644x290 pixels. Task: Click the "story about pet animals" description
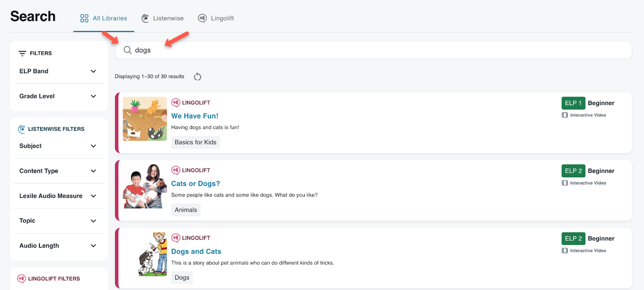point(252,263)
